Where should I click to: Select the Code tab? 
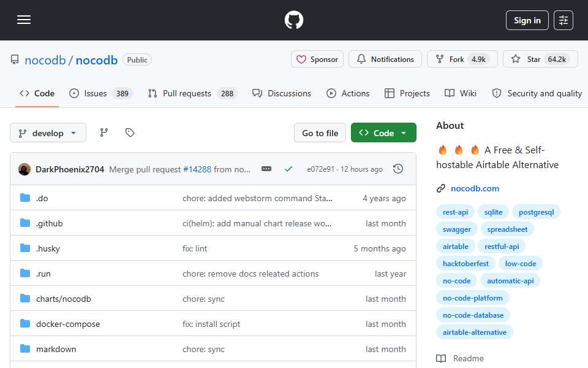tap(37, 93)
